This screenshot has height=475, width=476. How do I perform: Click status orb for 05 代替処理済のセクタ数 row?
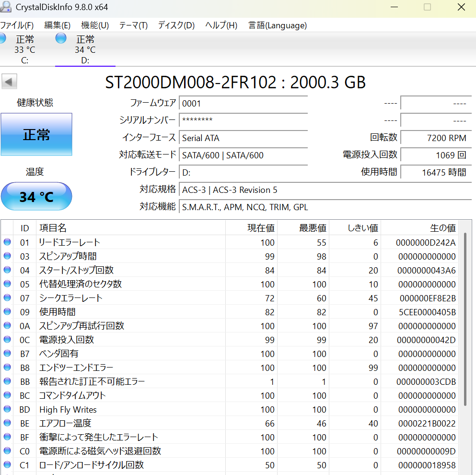click(7, 284)
